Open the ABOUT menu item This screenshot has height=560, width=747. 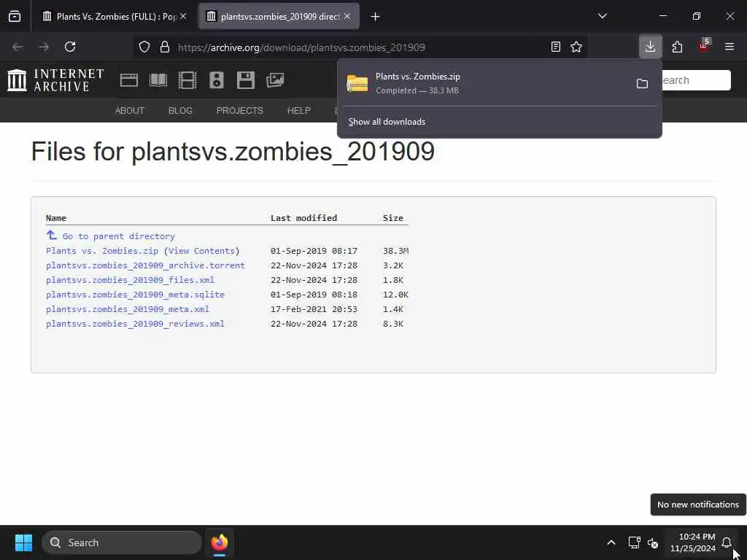tap(130, 111)
